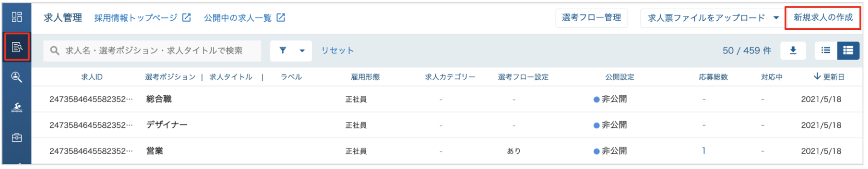This screenshot has height=169, width=868.
Task: Open 選考フロー管理 button
Action: click(592, 18)
